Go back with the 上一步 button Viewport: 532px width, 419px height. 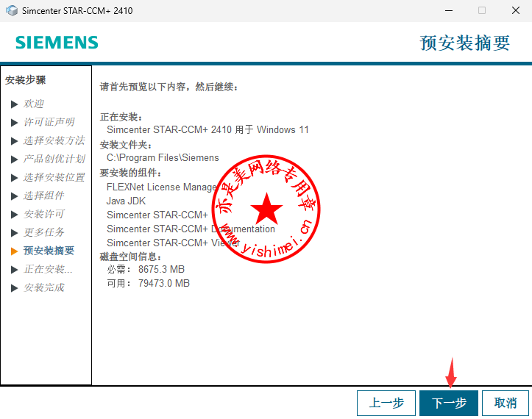pos(386,403)
